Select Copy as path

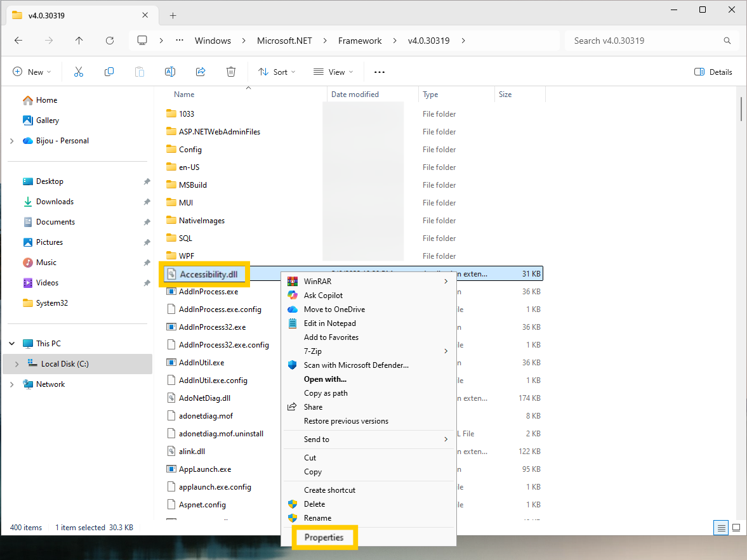pyautogui.click(x=326, y=393)
